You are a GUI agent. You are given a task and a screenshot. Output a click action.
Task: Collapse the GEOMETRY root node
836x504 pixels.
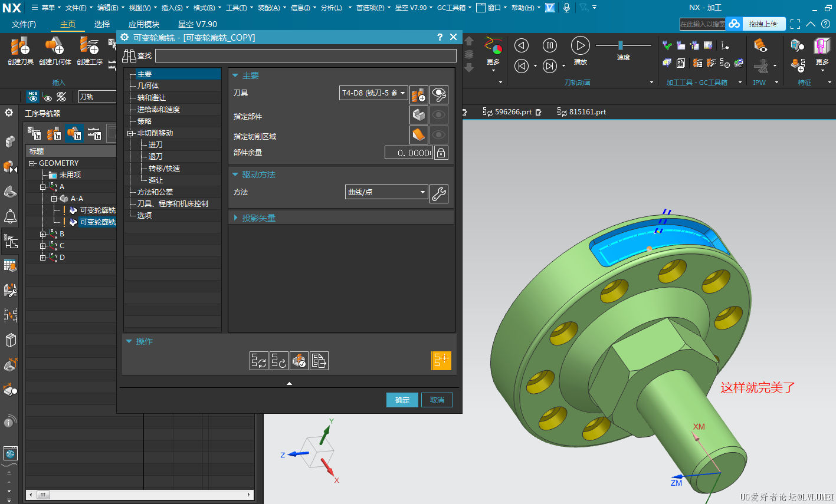(32, 163)
